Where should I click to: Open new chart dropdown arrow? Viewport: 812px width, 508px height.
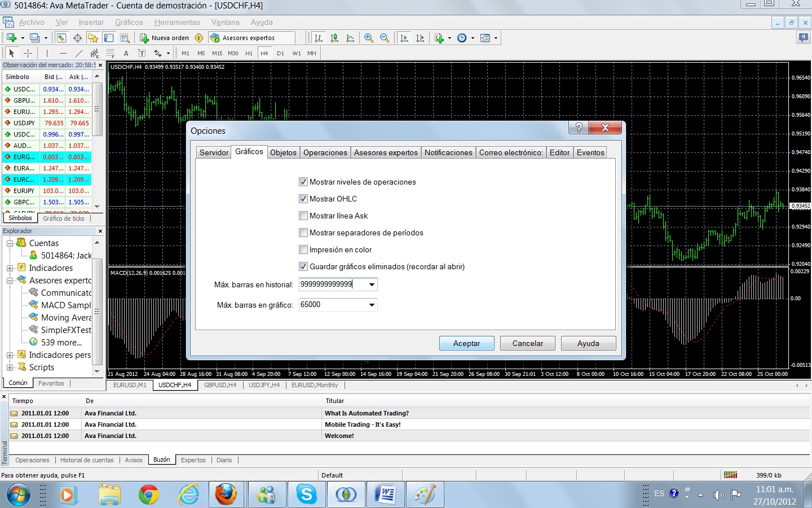pyautogui.click(x=23, y=38)
